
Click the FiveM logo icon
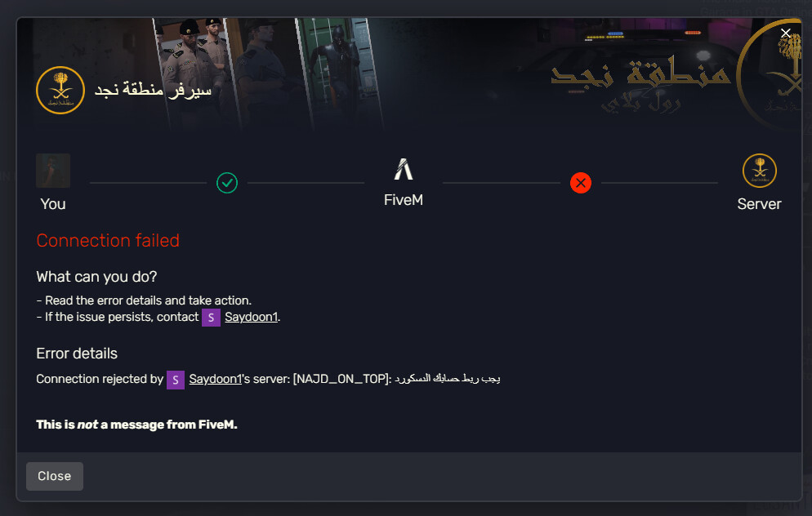[404, 169]
